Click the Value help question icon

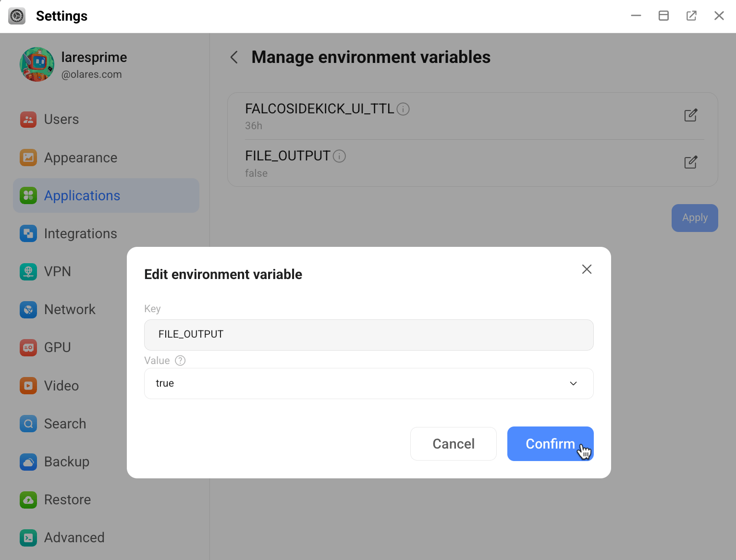click(180, 360)
